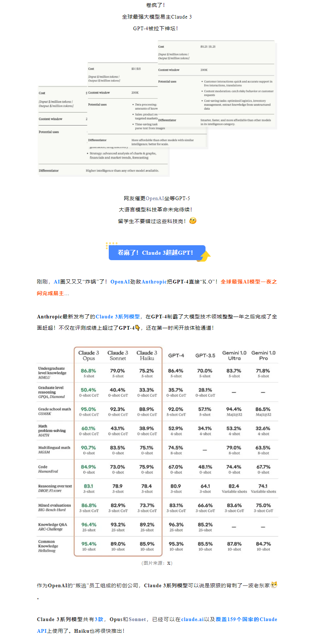This screenshot has height=644, width=315.
Task: Open the Claude 3系列模型 blue link
Action: (117, 317)
